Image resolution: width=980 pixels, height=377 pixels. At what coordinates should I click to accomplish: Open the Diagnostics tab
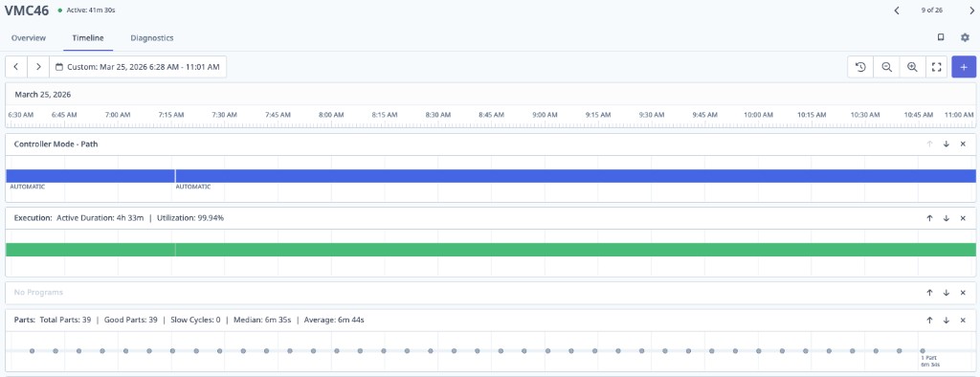point(152,38)
